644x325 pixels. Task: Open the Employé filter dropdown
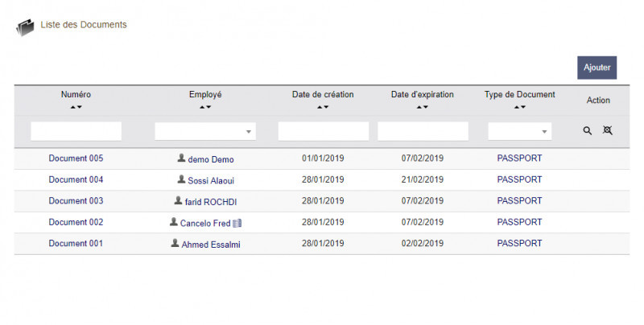click(x=205, y=131)
